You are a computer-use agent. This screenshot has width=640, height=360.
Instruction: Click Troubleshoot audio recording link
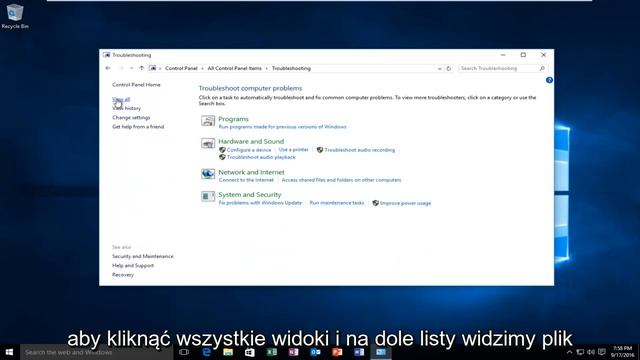(x=360, y=150)
